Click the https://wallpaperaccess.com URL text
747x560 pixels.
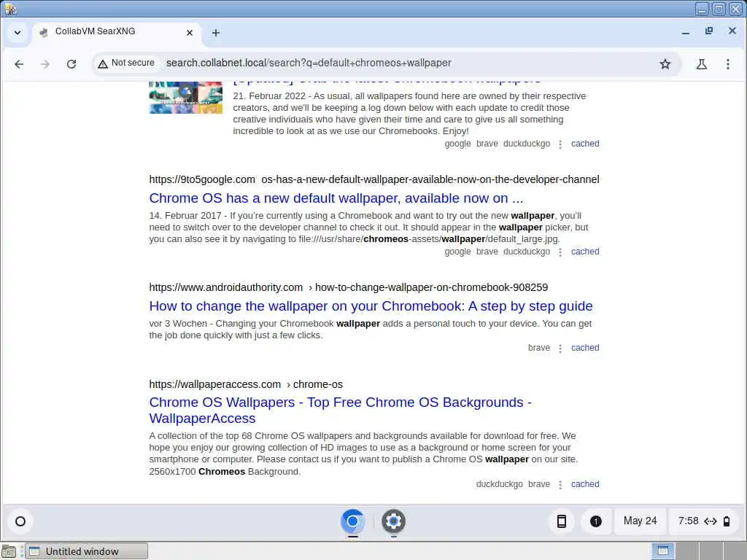coord(215,384)
